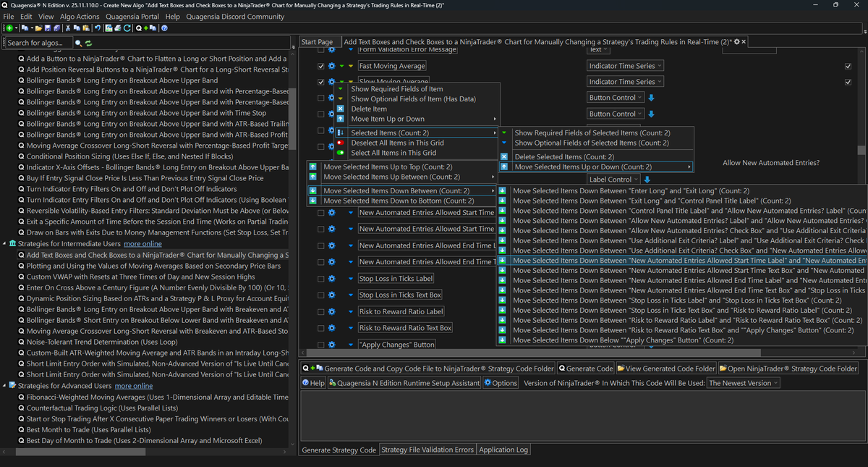Click gear icon of "Apply Changes" Button row

click(x=331, y=345)
